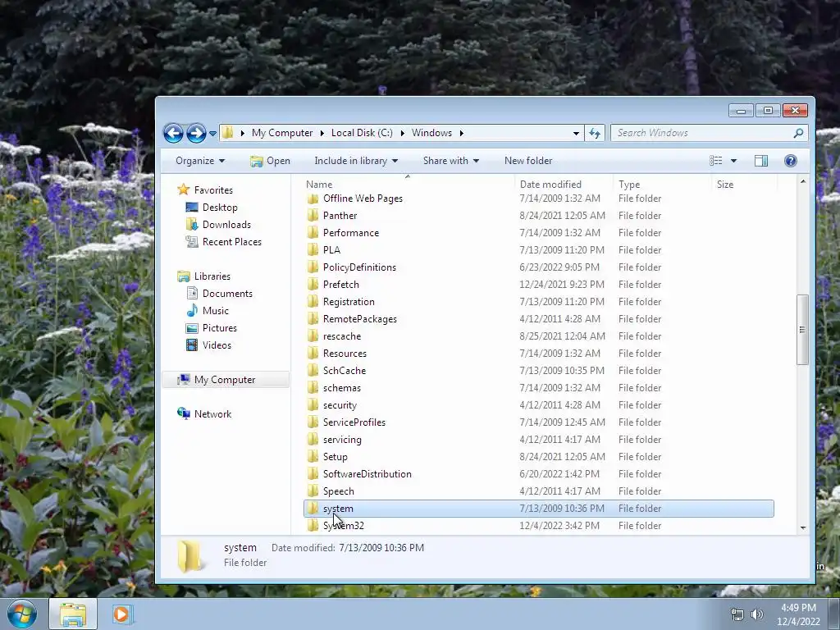Select My Computer in the navigation pane
The image size is (840, 630).
pyautogui.click(x=225, y=380)
